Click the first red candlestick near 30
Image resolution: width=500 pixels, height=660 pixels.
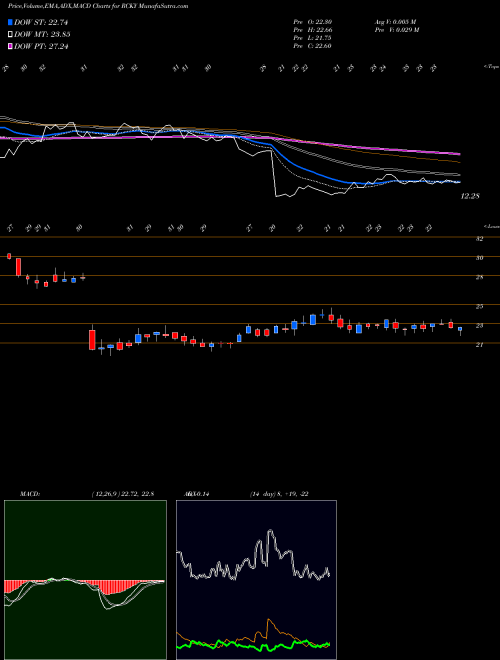click(x=9, y=256)
